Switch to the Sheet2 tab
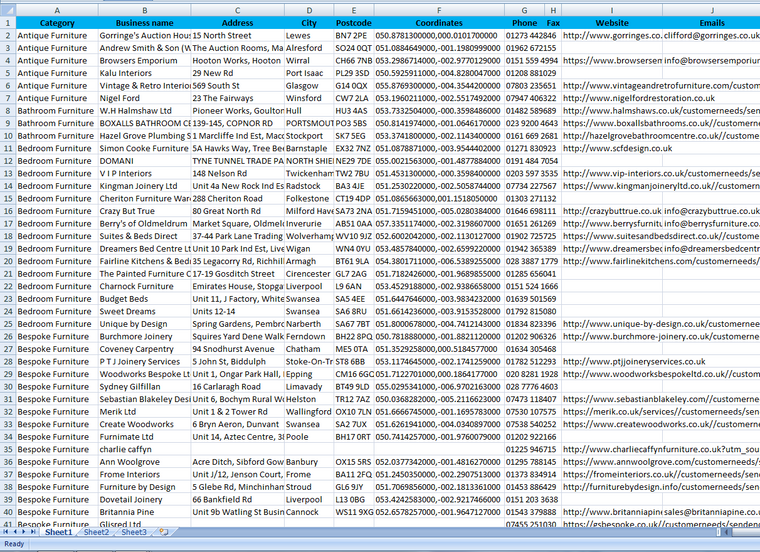The width and height of the screenshot is (760, 552). (x=96, y=532)
